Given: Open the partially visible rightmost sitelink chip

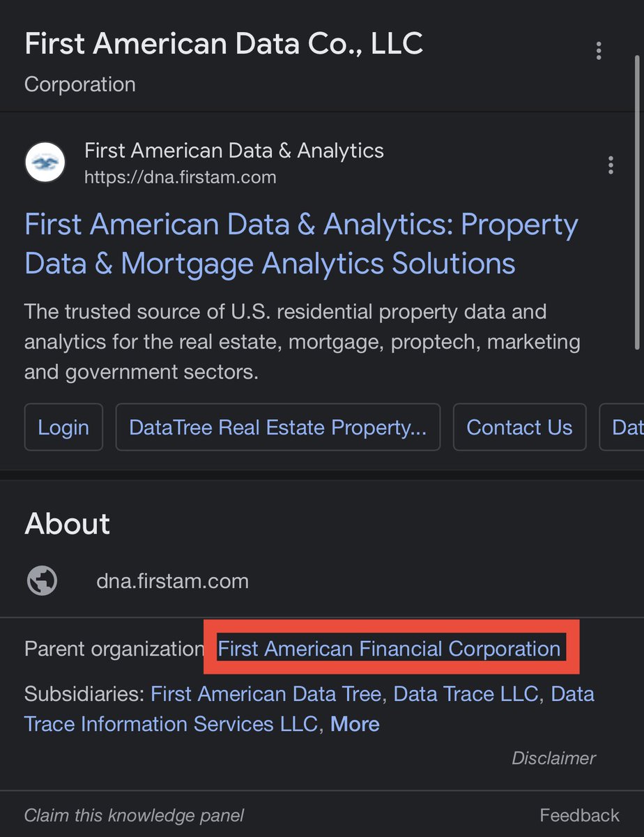Looking at the screenshot, I should [x=625, y=427].
